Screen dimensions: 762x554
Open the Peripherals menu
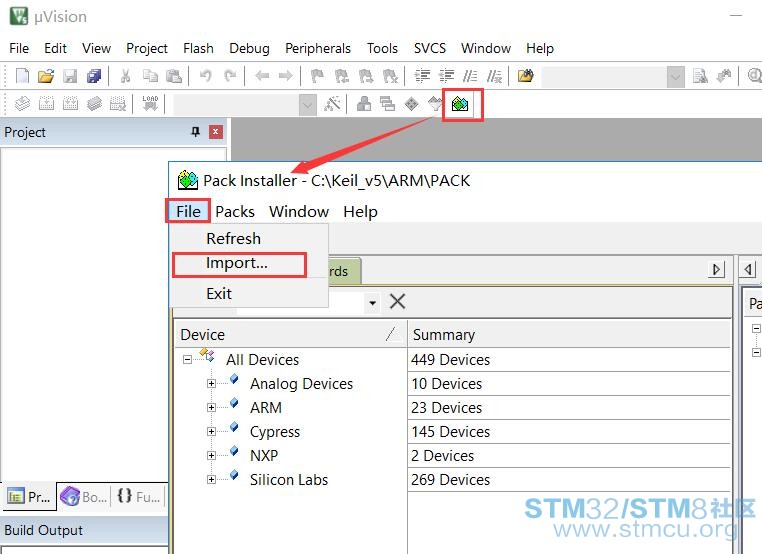[x=318, y=48]
